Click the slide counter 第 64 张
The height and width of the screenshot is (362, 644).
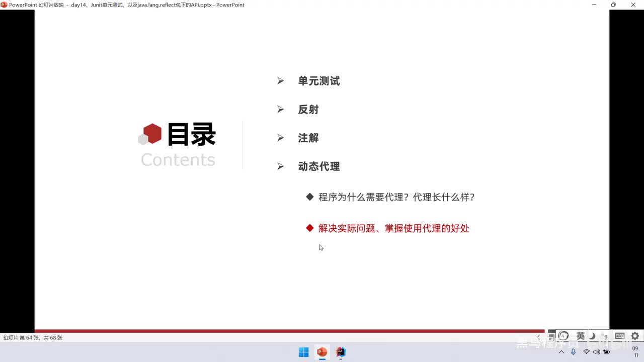coord(33,338)
